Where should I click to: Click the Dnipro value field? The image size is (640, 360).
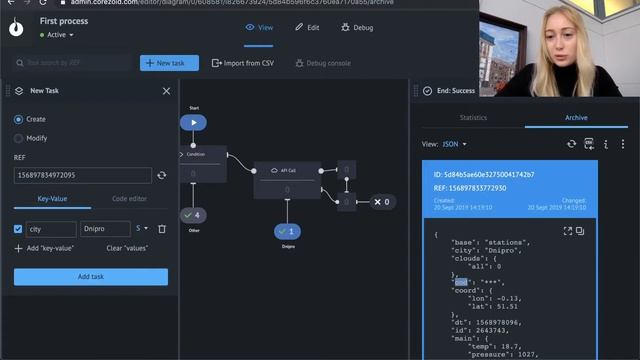point(105,229)
